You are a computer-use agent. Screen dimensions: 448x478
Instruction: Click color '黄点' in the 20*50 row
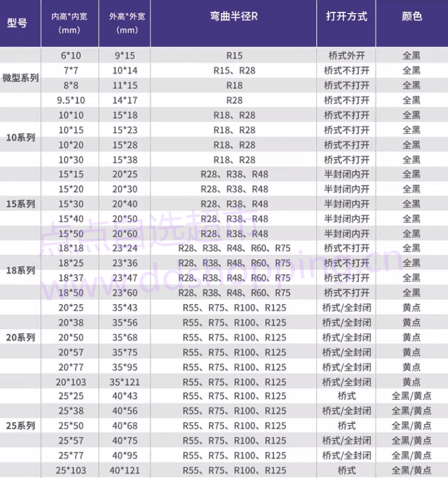click(x=412, y=338)
